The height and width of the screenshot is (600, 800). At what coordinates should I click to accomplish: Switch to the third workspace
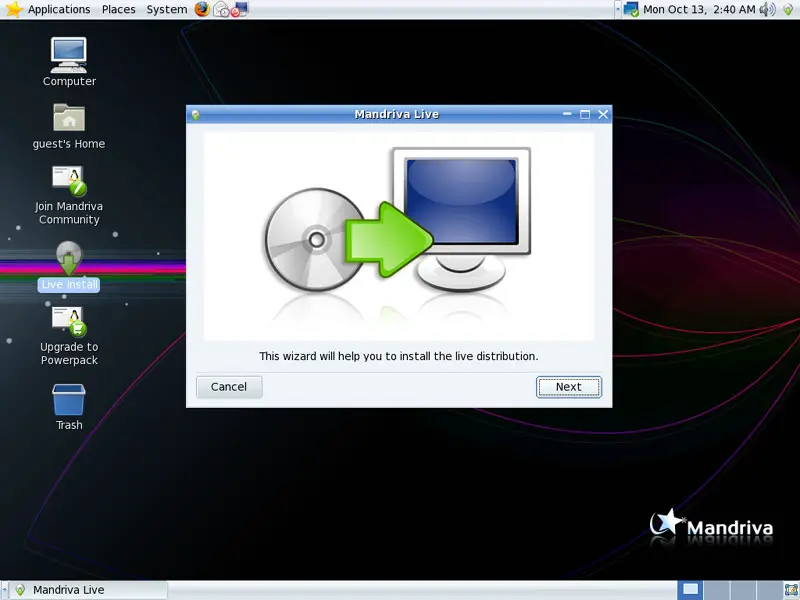click(742, 590)
